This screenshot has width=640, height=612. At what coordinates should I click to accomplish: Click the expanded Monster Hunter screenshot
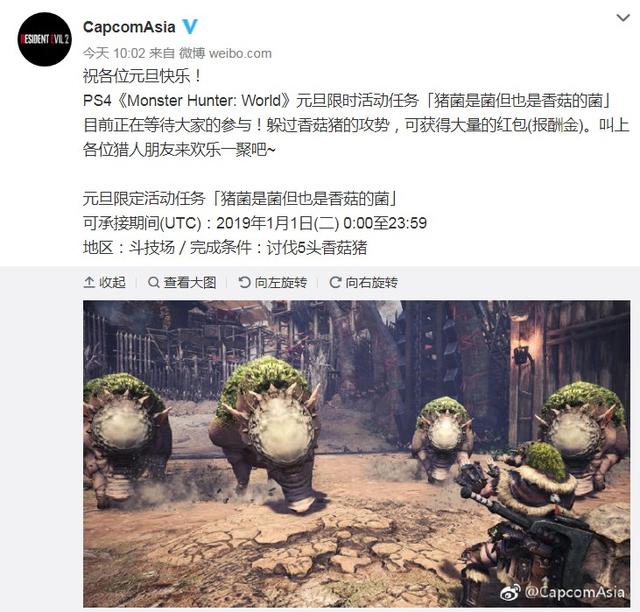pos(356,454)
